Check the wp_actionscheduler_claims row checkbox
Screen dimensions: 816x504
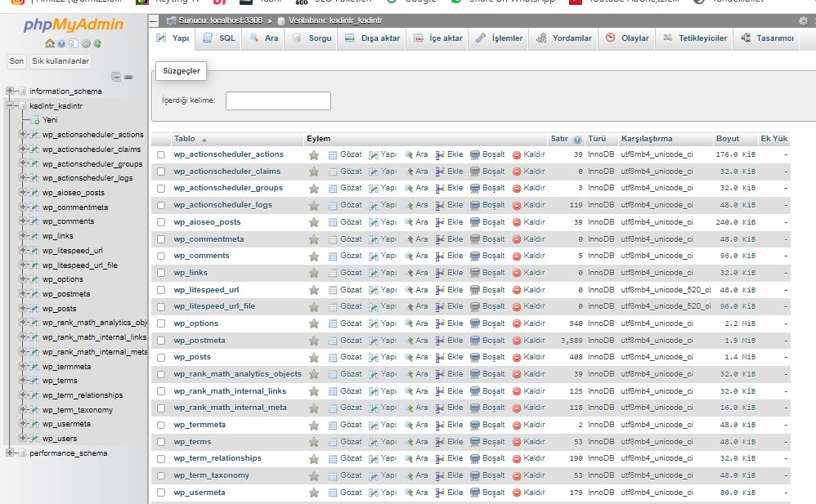[161, 172]
